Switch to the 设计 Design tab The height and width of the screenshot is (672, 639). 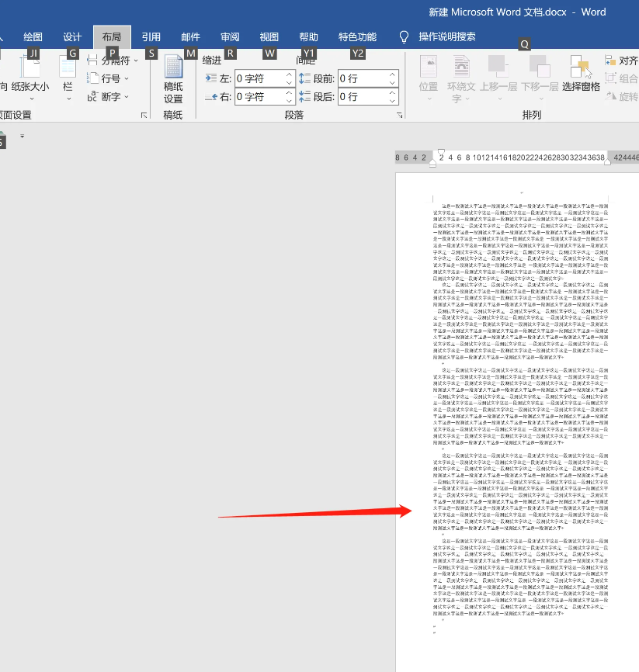coord(72,36)
